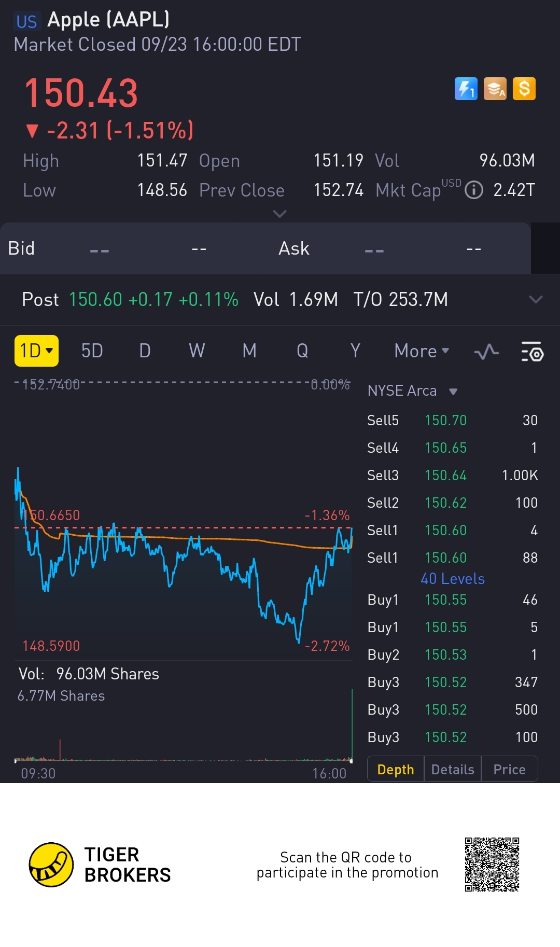The width and height of the screenshot is (560, 947).
Task: Tap the 148.5900 low price label
Action: [x=51, y=646]
